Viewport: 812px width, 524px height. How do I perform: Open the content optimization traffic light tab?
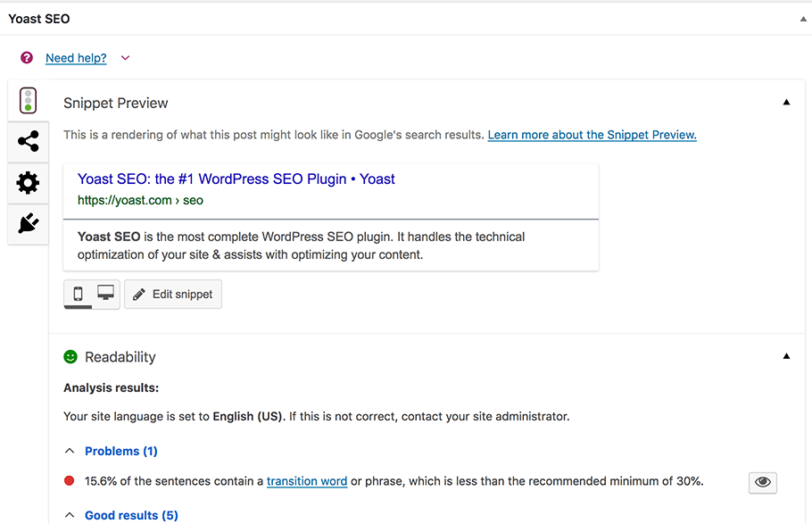click(x=28, y=101)
